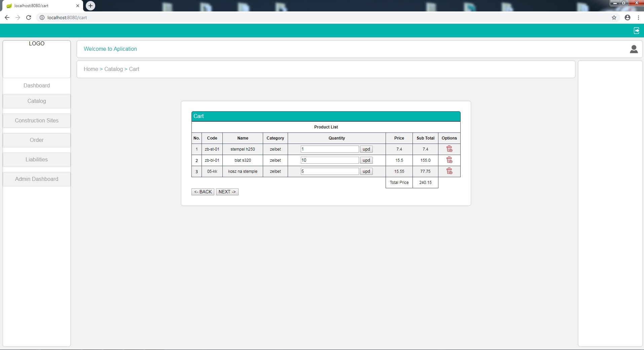Click the Category column header
This screenshot has width=644, height=350.
click(275, 138)
